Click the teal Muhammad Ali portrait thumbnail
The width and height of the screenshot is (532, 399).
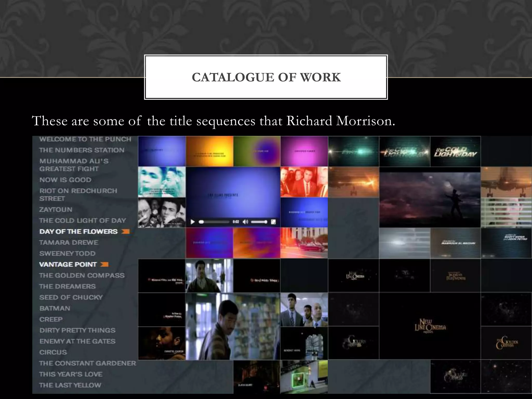click(x=162, y=182)
